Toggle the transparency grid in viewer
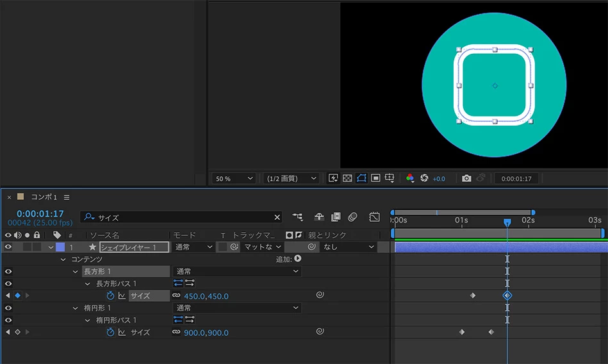The image size is (608, 364). pyautogui.click(x=347, y=178)
